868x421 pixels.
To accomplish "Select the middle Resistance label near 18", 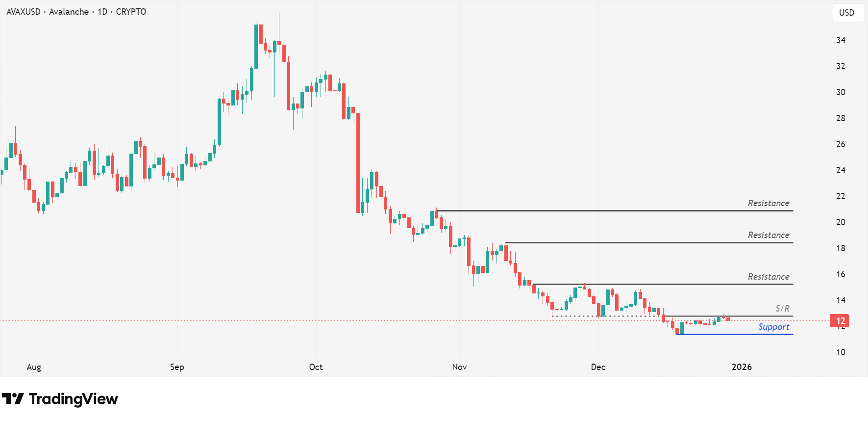I will click(x=768, y=235).
